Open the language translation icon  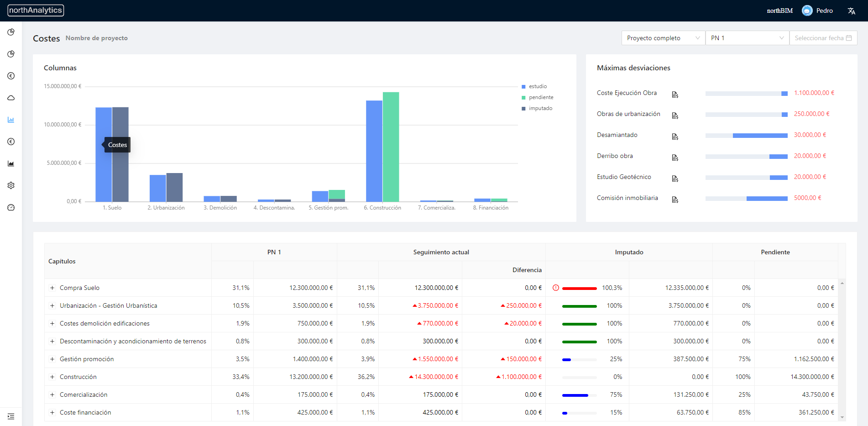[x=851, y=11]
